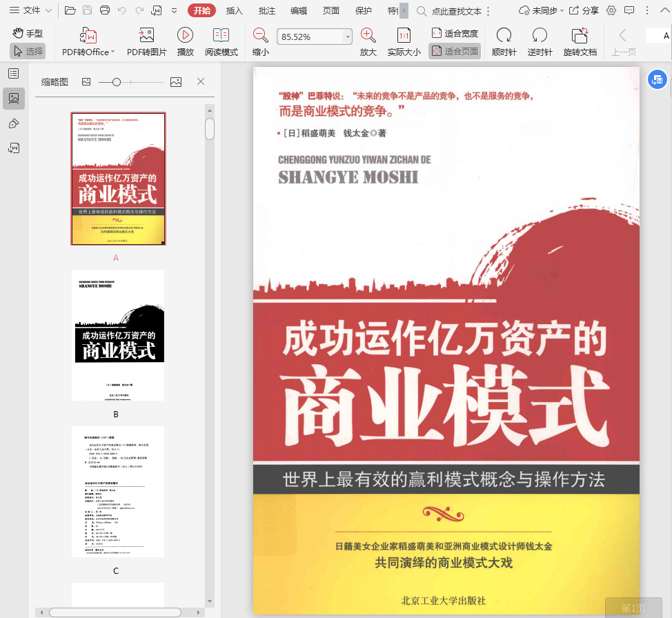
Task: Switch to the 开始 tab
Action: click(x=202, y=11)
